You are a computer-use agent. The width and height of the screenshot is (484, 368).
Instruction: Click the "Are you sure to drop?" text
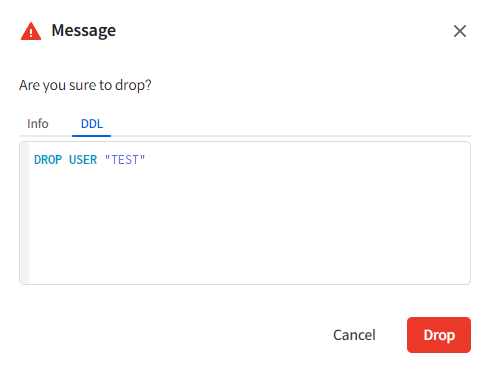(85, 85)
